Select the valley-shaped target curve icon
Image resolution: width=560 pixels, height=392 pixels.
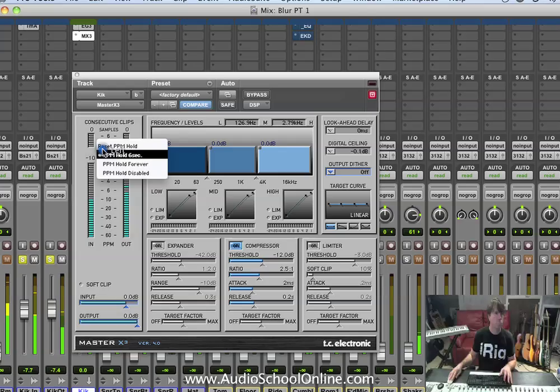click(366, 226)
